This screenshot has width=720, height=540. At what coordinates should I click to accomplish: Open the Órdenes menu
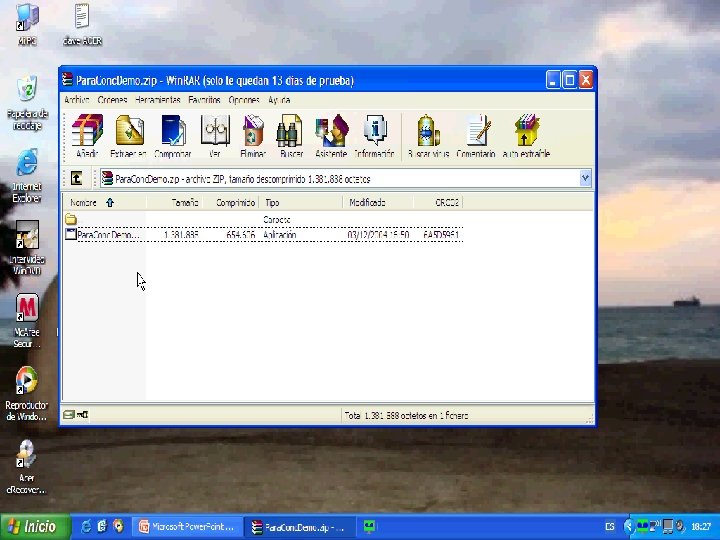pyautogui.click(x=112, y=100)
